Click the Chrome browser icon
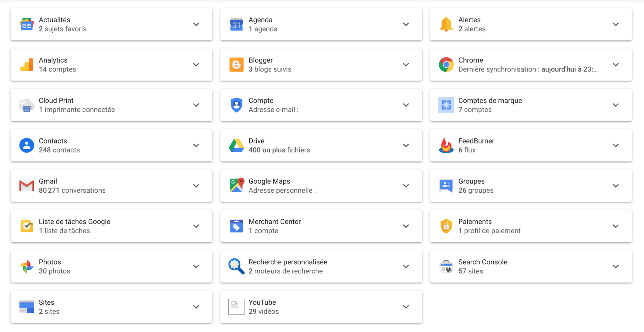The height and width of the screenshot is (332, 644). (446, 65)
